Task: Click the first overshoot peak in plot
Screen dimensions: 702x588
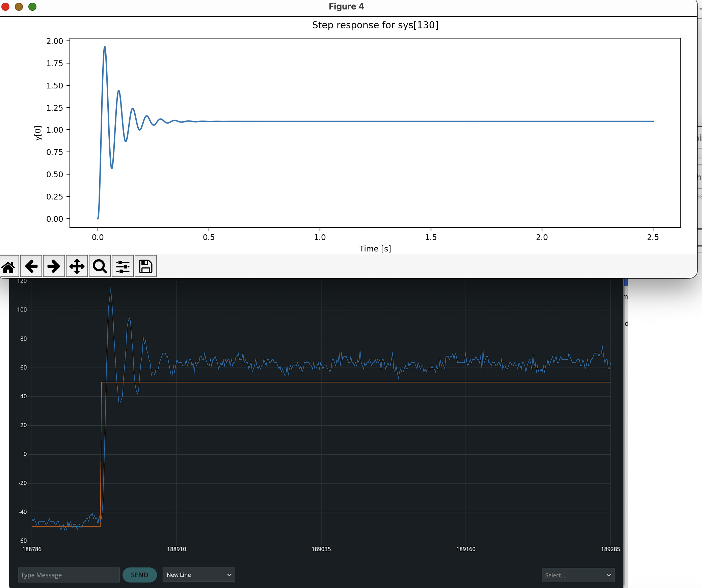Action: click(x=105, y=47)
